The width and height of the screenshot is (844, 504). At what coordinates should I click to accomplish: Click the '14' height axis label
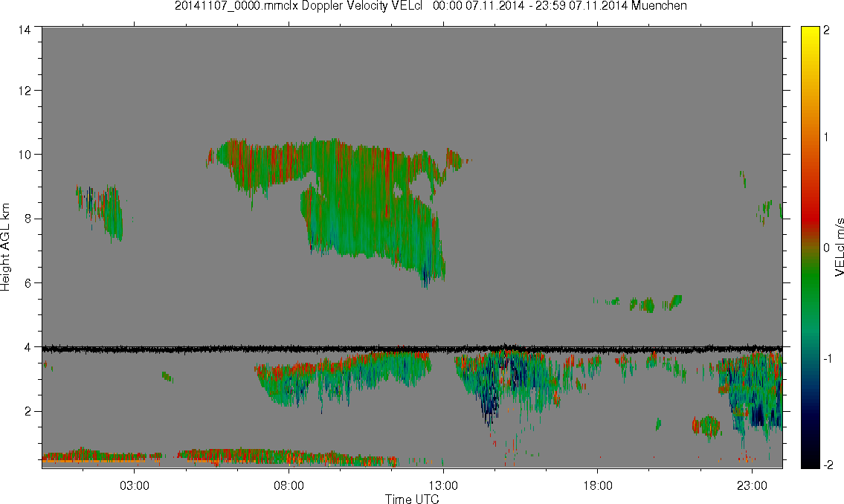click(25, 30)
